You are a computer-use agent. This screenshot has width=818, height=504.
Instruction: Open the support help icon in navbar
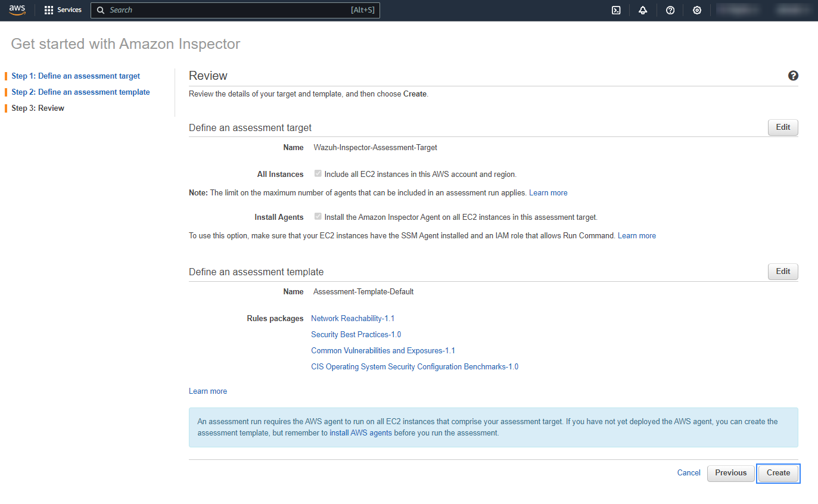[x=670, y=10]
